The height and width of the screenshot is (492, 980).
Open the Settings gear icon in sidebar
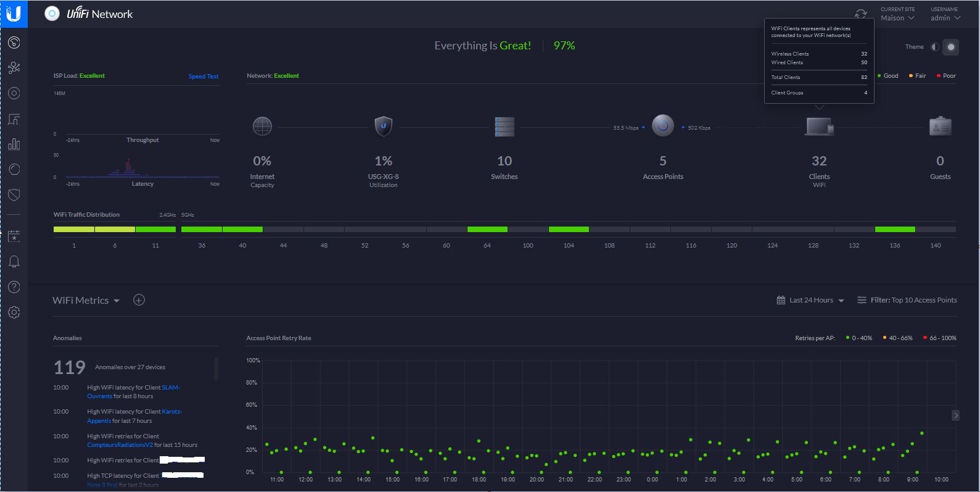14,312
